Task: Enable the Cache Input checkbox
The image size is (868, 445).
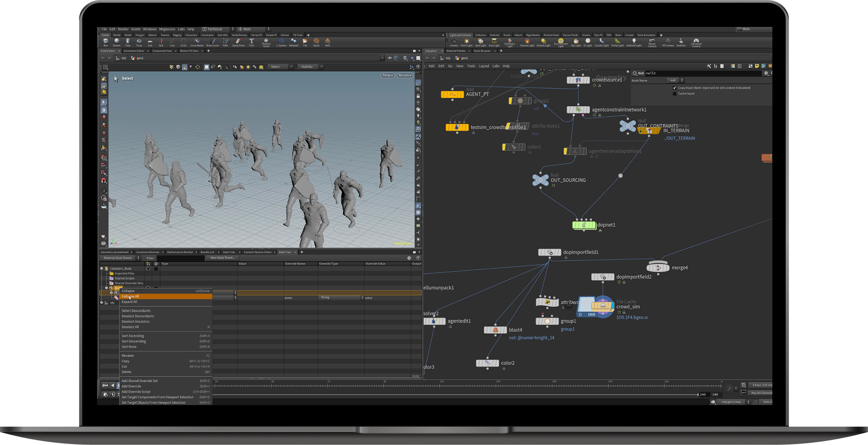Action: [x=674, y=94]
